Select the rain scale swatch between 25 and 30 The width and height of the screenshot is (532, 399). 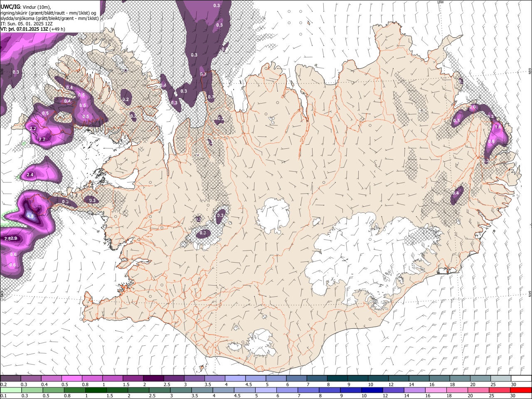coord(499,390)
